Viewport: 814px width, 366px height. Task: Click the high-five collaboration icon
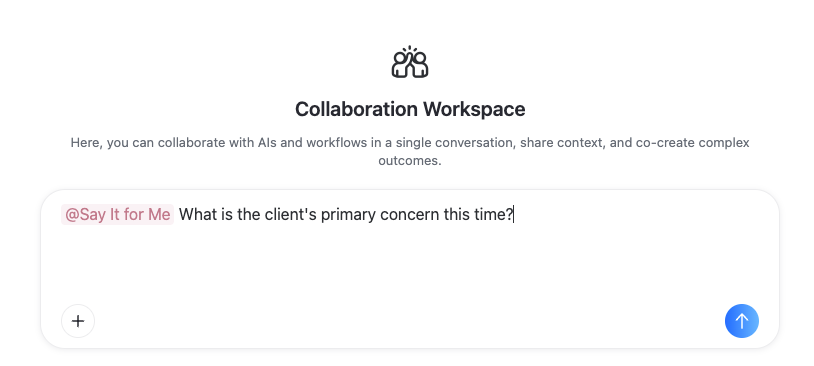tap(410, 62)
